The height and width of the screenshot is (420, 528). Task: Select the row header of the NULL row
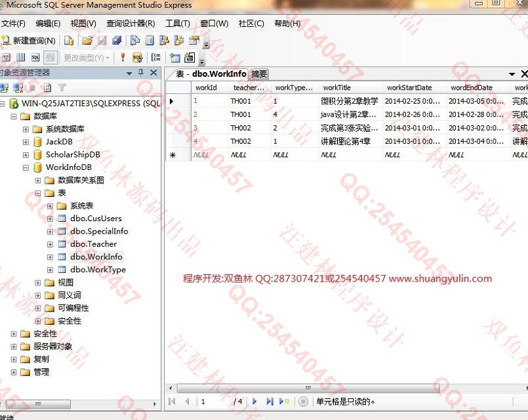[x=178, y=155]
